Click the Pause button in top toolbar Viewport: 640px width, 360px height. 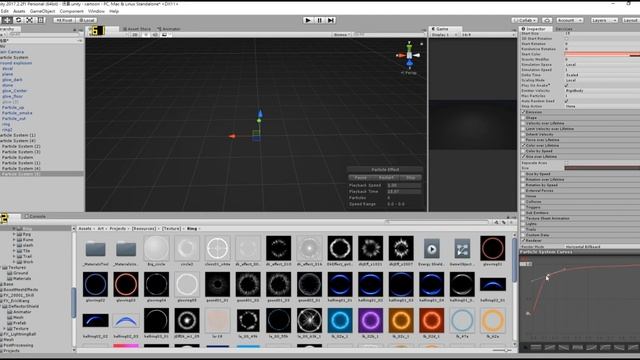coord(320,20)
